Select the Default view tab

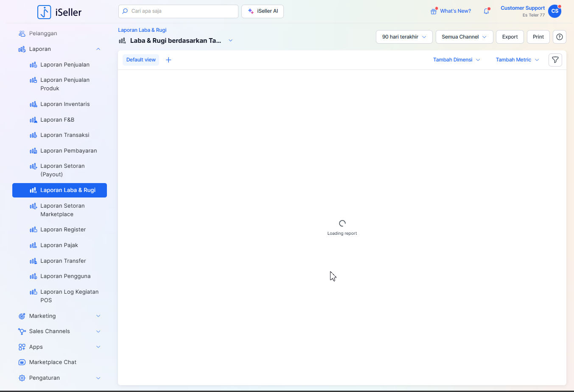pyautogui.click(x=141, y=60)
